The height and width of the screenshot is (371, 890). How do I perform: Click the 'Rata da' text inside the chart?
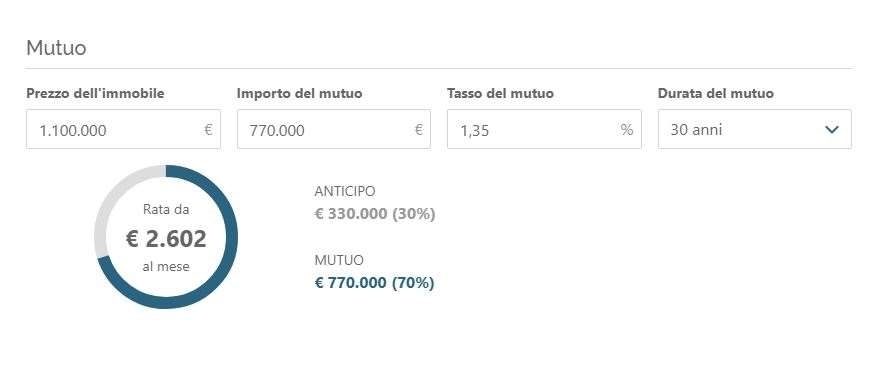[x=166, y=210]
